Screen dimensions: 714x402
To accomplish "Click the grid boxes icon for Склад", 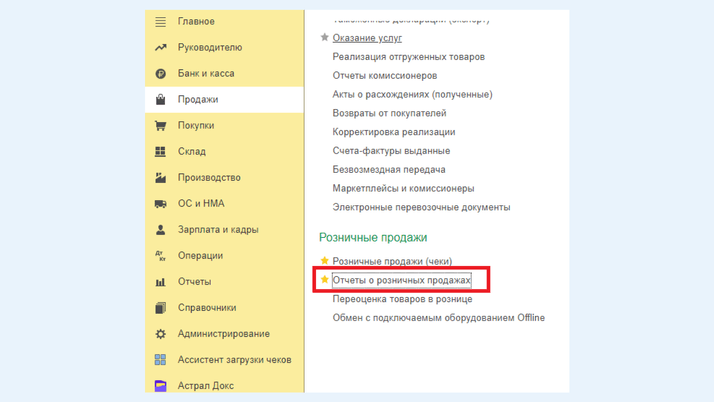I will click(x=160, y=152).
